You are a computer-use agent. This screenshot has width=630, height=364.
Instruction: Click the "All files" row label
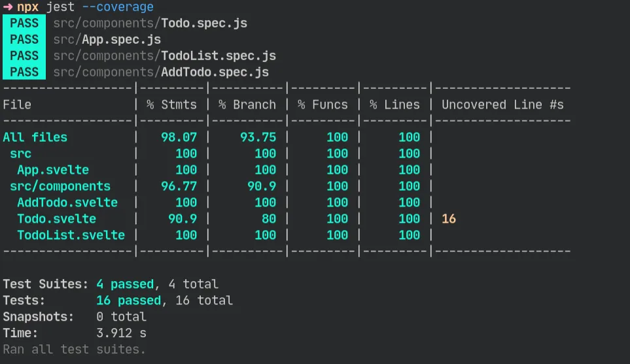point(35,137)
